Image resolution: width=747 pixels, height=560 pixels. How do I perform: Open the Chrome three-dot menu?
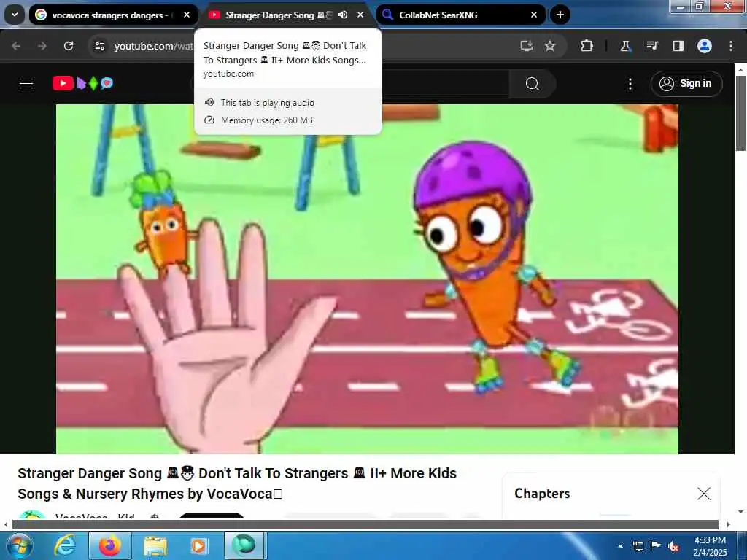pos(731,46)
